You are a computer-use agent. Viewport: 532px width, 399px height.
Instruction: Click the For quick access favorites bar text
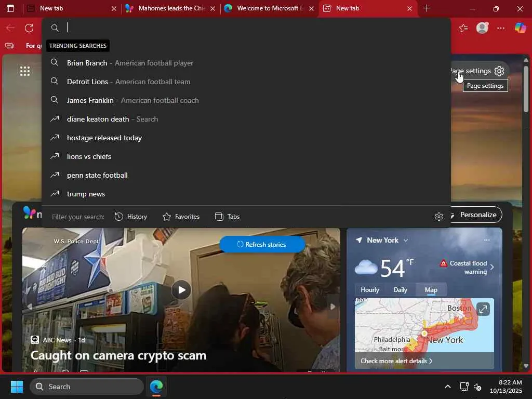coord(34,46)
